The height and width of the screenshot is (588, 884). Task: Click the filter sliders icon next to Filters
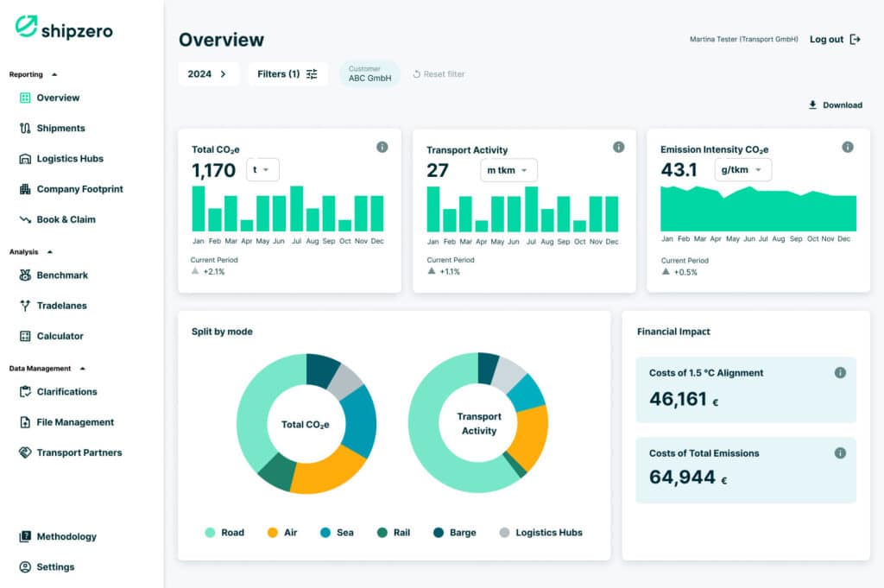click(x=312, y=74)
